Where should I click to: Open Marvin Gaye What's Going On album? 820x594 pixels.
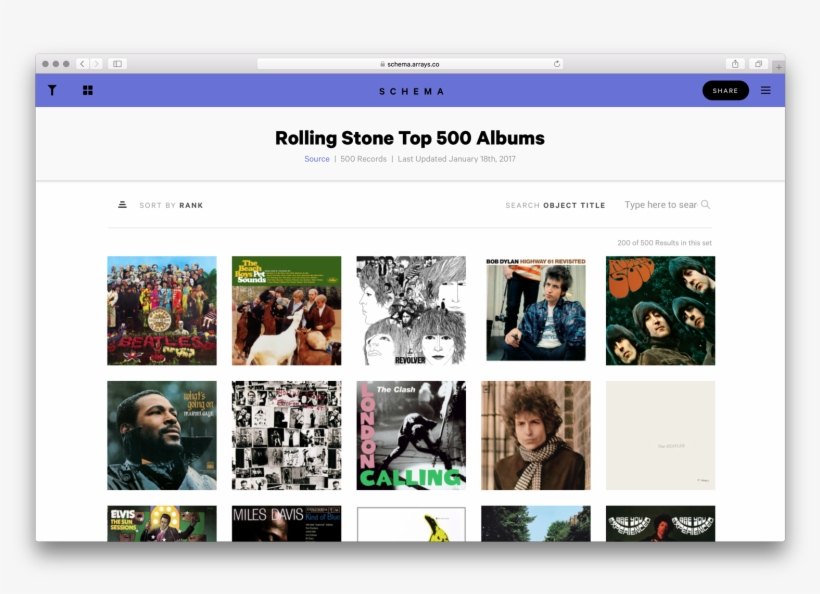(162, 436)
